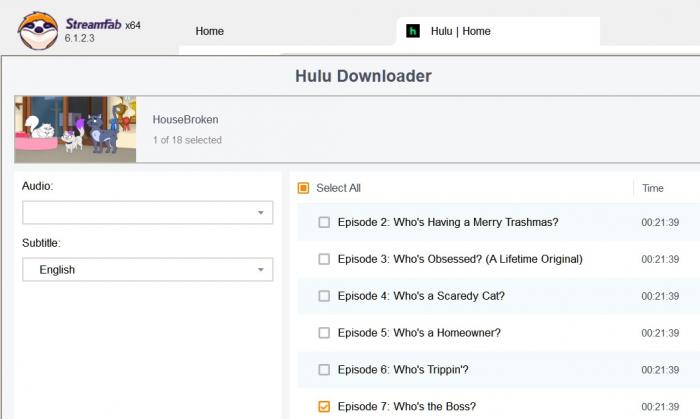700x419 pixels.
Task: Toggle the Select All checkbox
Action: [303, 188]
